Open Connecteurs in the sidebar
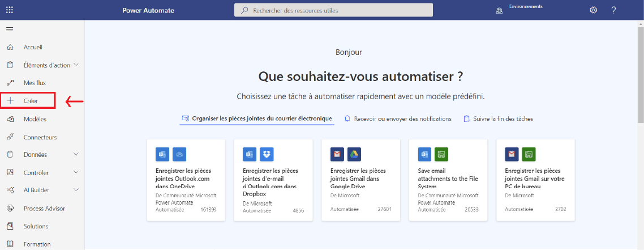This screenshot has width=644, height=250. 40,137
